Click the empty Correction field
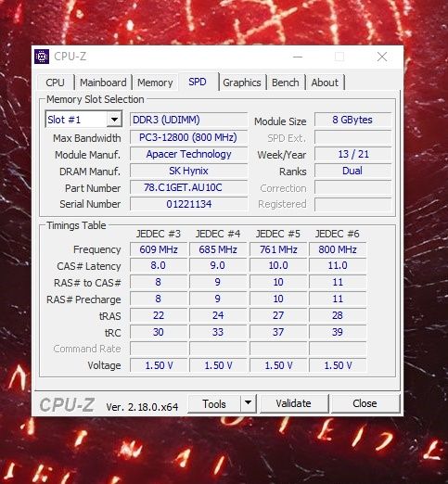 pyautogui.click(x=352, y=187)
